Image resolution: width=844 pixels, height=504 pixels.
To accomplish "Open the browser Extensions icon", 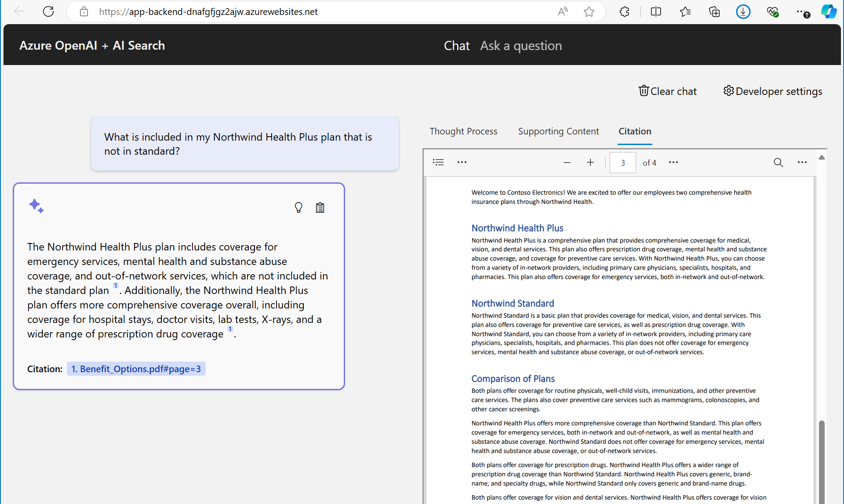I will pyautogui.click(x=624, y=12).
